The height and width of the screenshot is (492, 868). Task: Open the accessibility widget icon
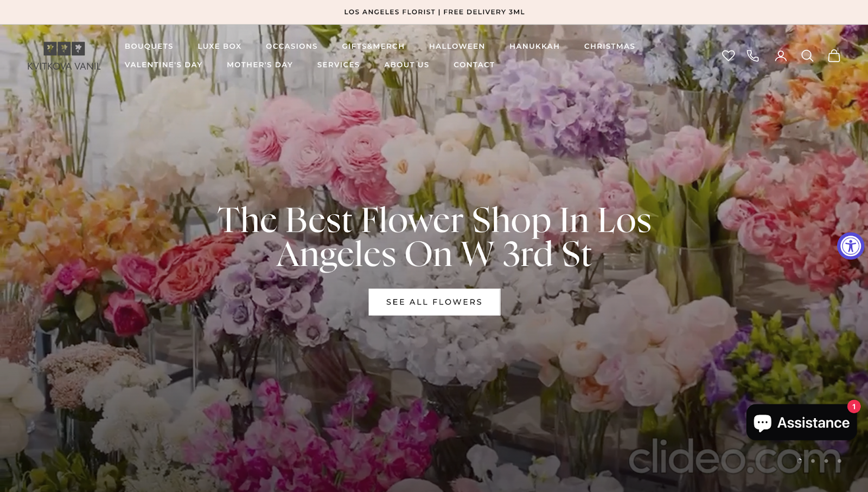tap(851, 246)
